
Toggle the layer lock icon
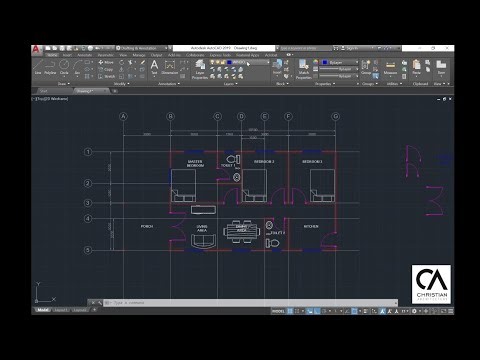point(223,62)
